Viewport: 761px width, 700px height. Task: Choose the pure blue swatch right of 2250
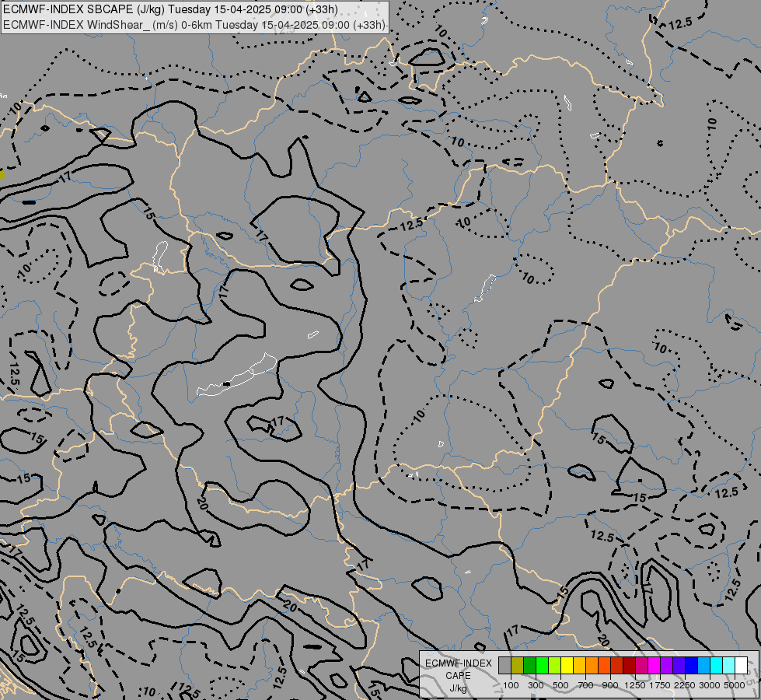click(692, 666)
